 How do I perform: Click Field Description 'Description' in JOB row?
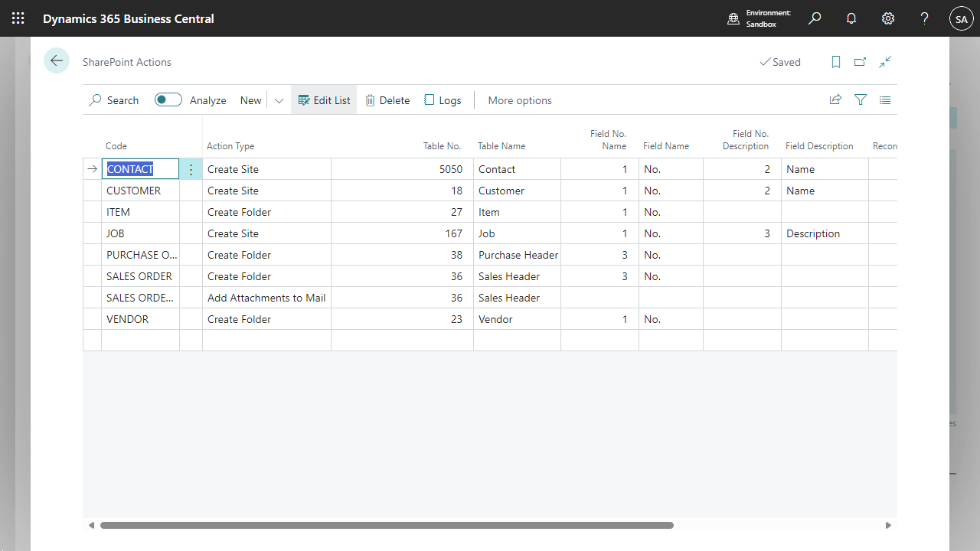tap(825, 233)
